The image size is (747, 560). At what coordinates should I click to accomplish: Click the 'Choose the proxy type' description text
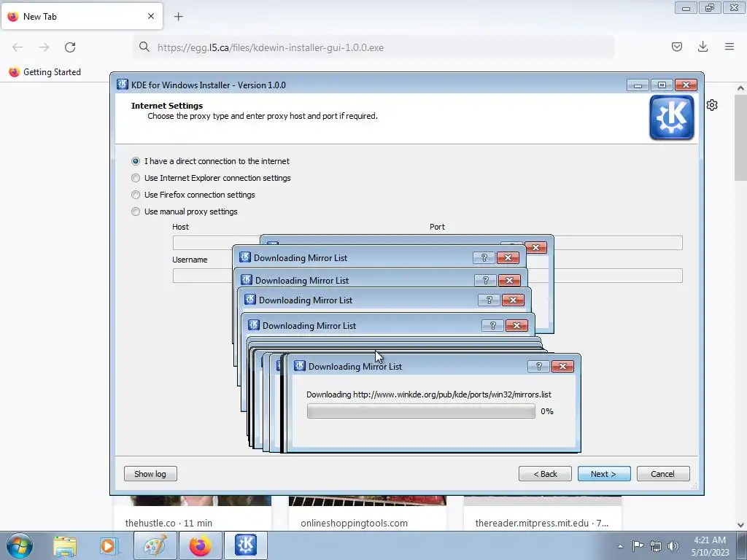coord(263,116)
